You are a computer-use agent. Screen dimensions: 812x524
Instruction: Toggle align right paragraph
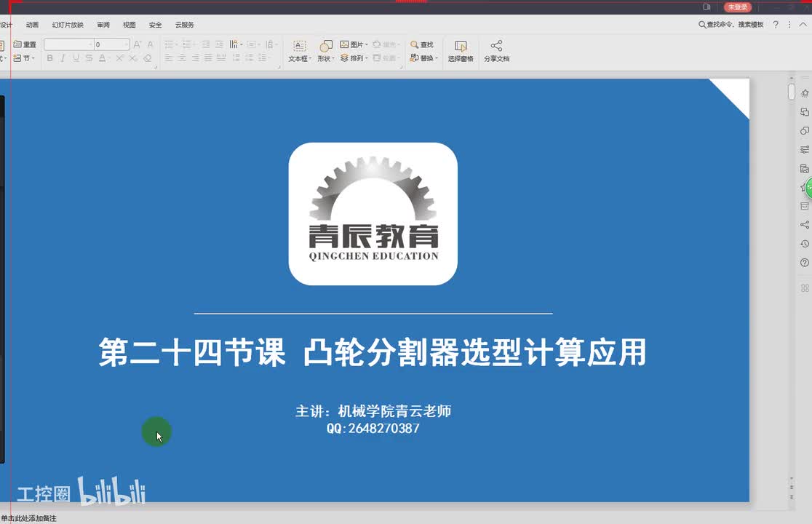tap(195, 58)
